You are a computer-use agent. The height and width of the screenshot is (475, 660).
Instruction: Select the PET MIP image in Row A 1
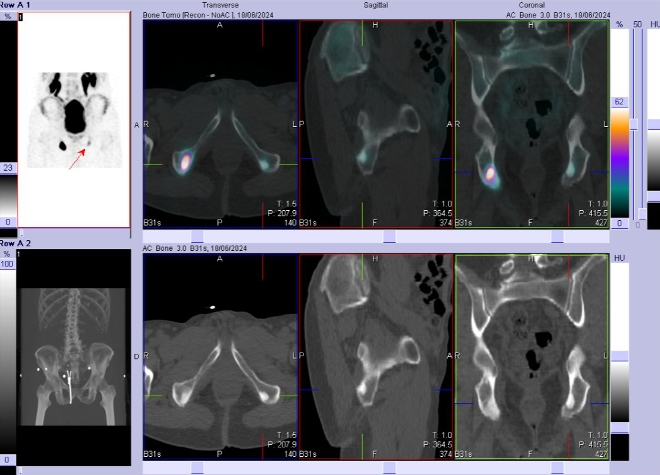pyautogui.click(x=74, y=120)
